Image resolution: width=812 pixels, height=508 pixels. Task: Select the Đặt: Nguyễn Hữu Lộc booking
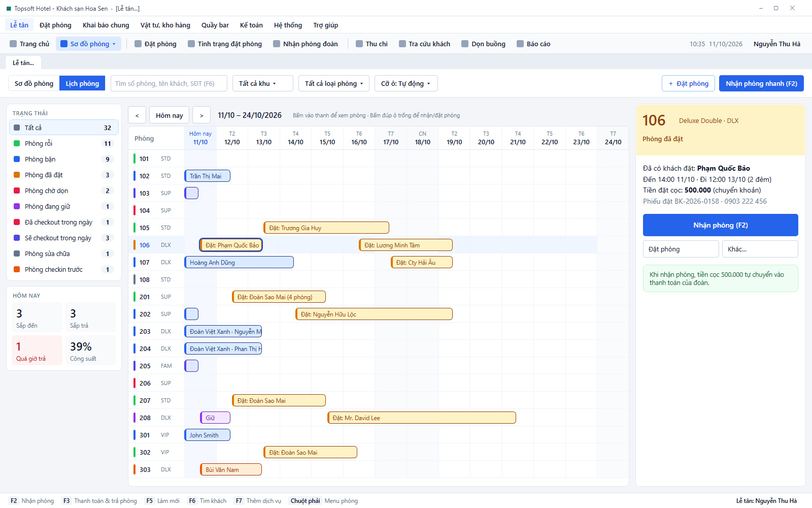374,314
